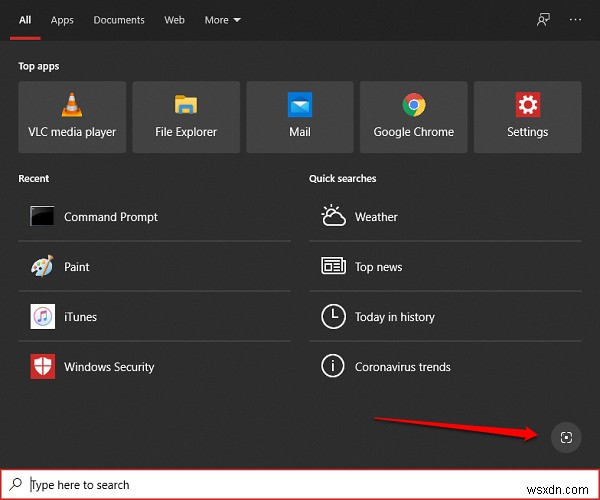Click the Command Prompt icon in Recent
The image size is (600, 500).
pos(42,216)
